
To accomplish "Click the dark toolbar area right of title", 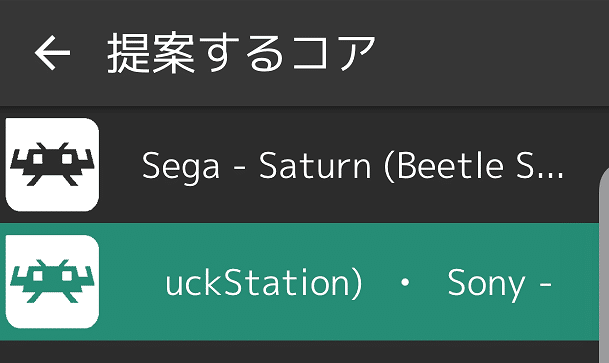I will (489, 53).
